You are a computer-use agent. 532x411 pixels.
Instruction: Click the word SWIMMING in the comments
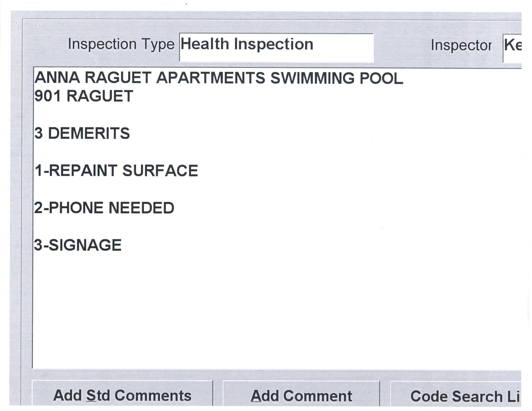312,78
